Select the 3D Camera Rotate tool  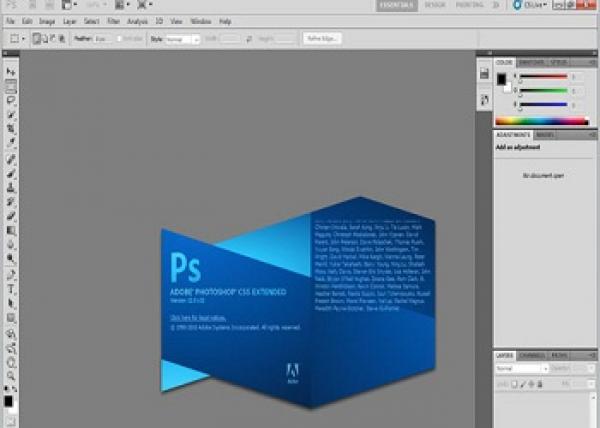tap(11, 348)
